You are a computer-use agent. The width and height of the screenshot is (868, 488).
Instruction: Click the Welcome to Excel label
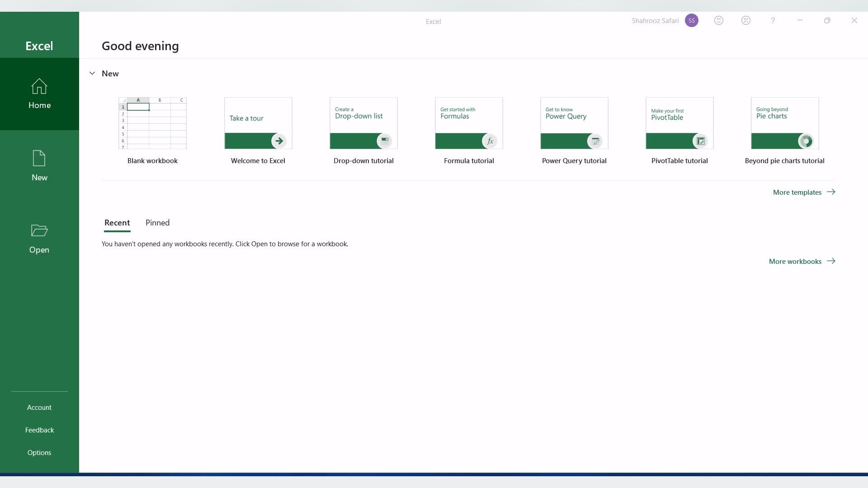(x=258, y=161)
